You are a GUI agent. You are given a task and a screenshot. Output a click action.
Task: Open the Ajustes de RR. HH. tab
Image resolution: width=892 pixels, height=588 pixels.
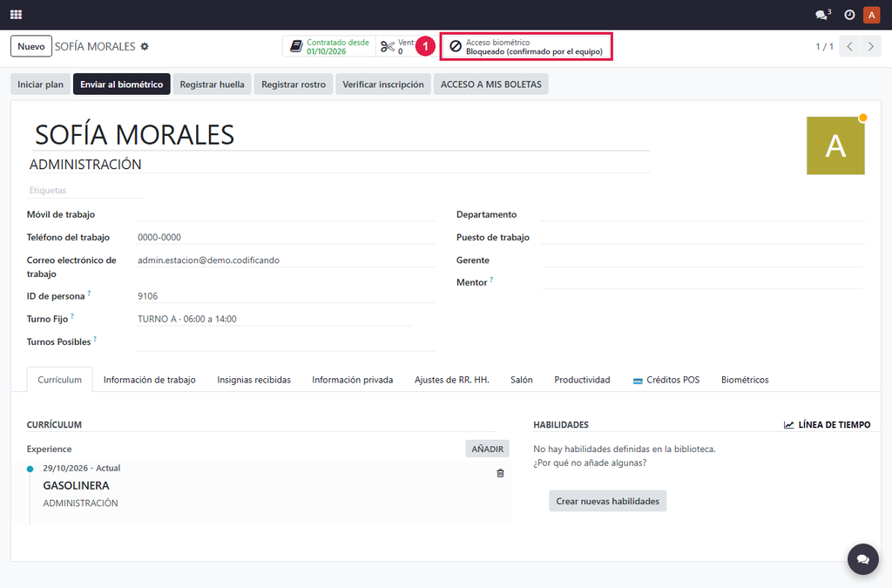(452, 380)
